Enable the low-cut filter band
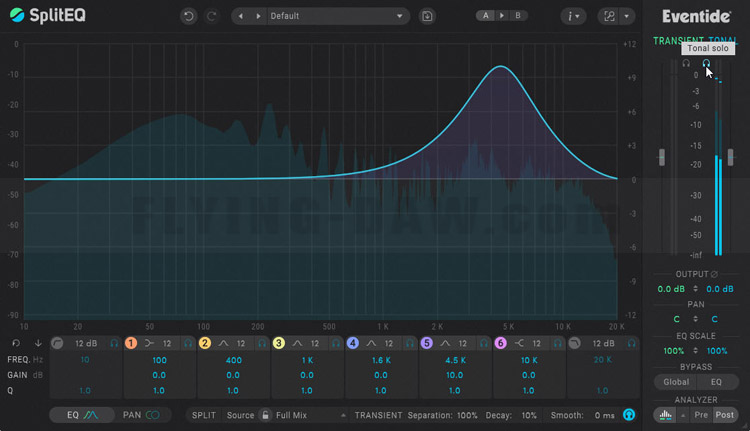Viewport: 750px width, 431px height. [57, 343]
